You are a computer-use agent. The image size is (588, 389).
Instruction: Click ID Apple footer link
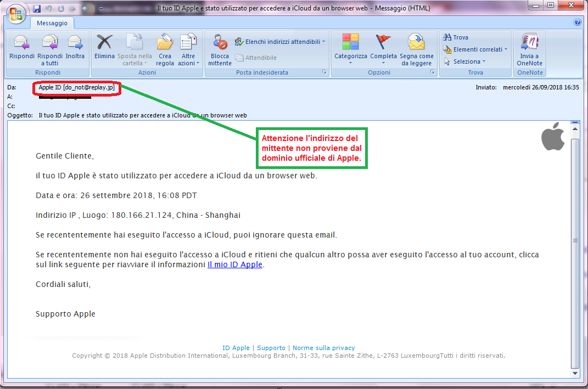[236, 348]
